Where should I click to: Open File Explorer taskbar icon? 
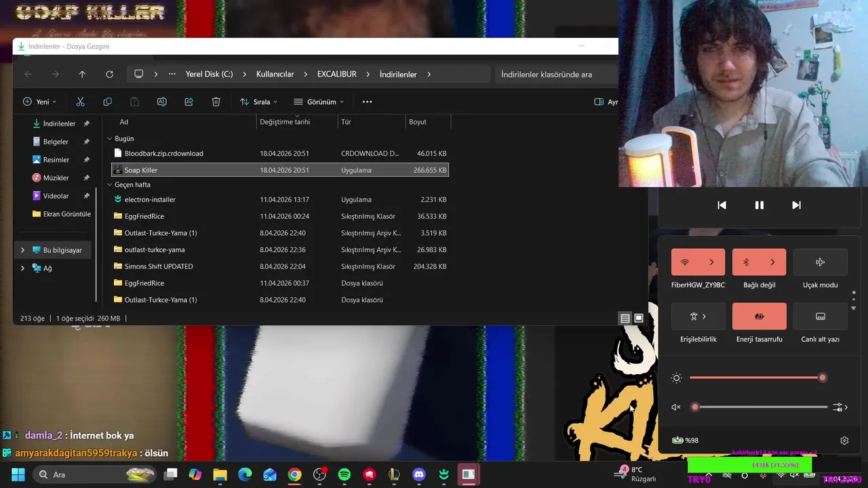220,474
